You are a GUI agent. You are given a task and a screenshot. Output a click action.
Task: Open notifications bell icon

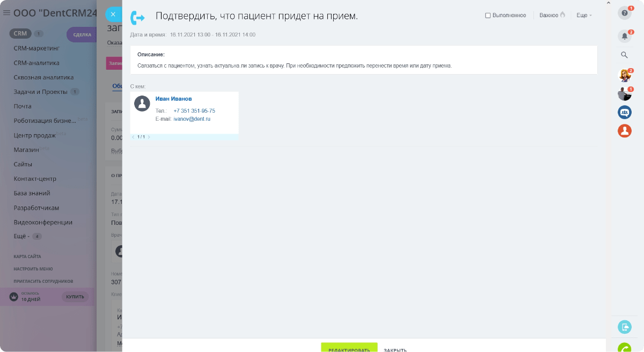point(624,36)
